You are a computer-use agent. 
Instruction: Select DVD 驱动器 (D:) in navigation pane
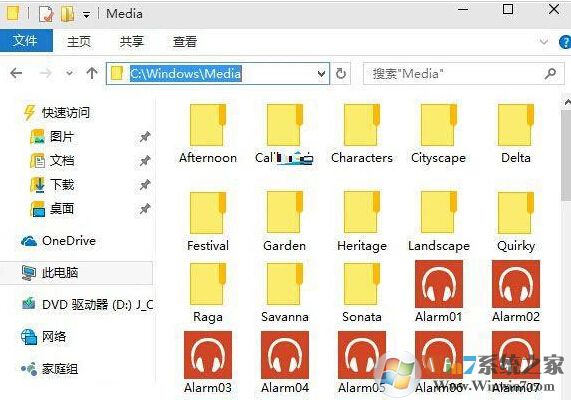(87, 304)
